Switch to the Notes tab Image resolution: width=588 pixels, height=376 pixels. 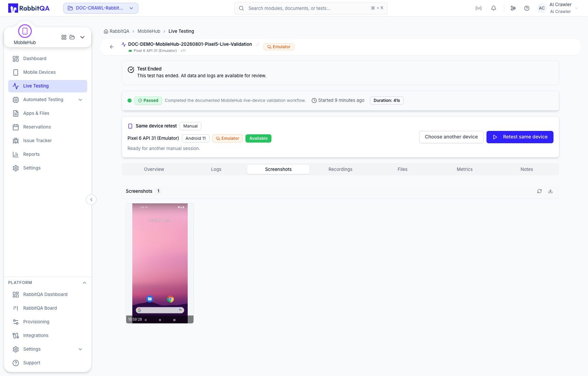coord(527,169)
